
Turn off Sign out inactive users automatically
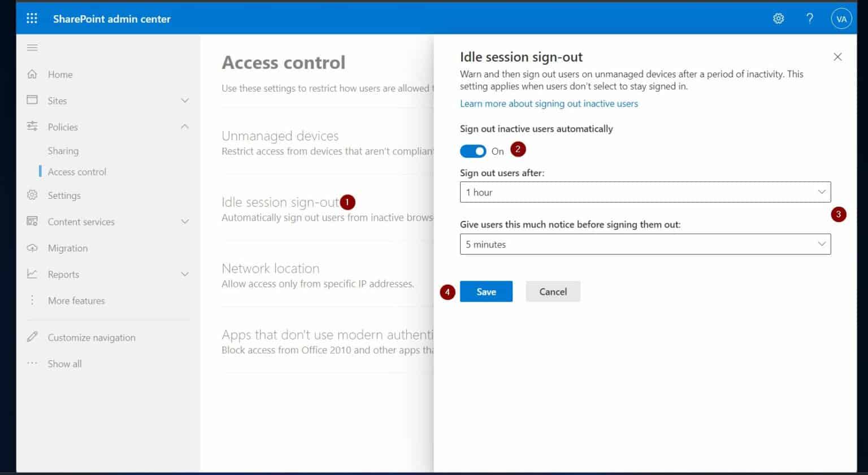pyautogui.click(x=473, y=151)
